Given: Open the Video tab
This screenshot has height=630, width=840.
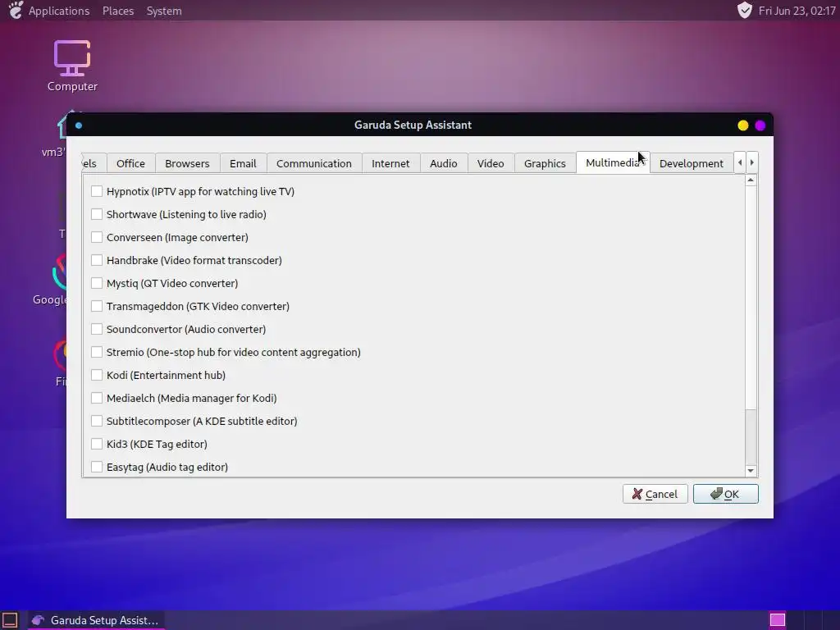Looking at the screenshot, I should coord(491,163).
